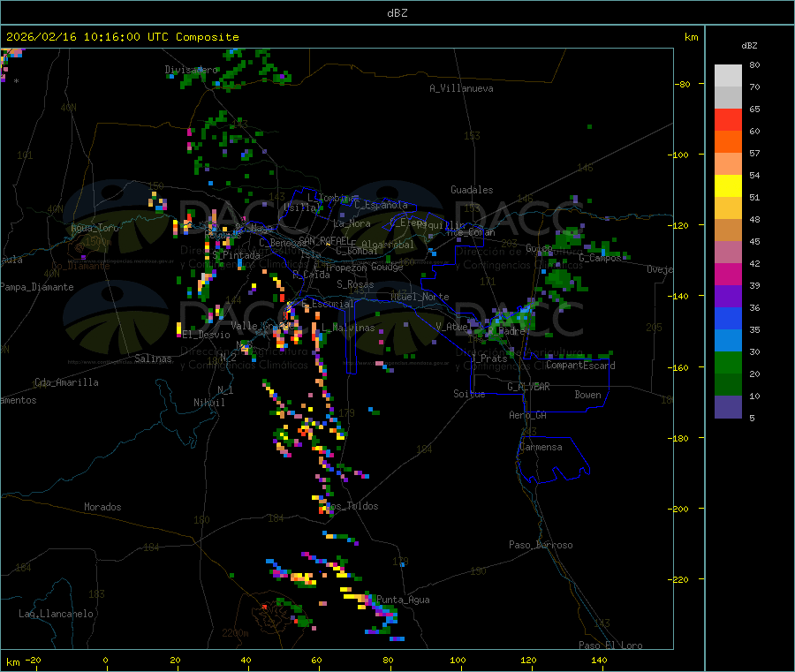Select the 'Guadales' place label

point(472,190)
